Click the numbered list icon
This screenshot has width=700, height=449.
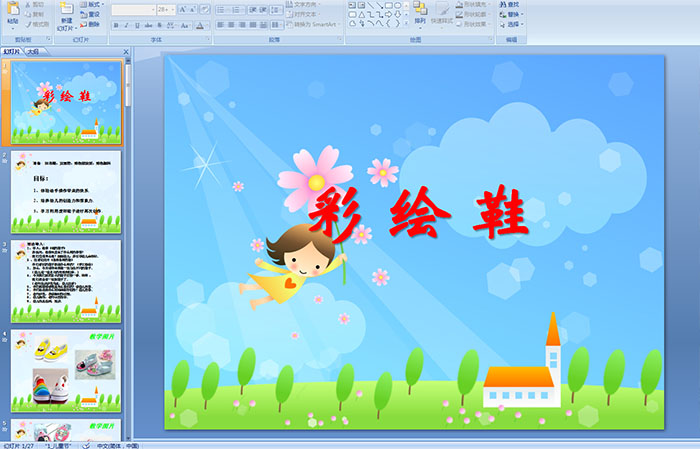tap(237, 9)
